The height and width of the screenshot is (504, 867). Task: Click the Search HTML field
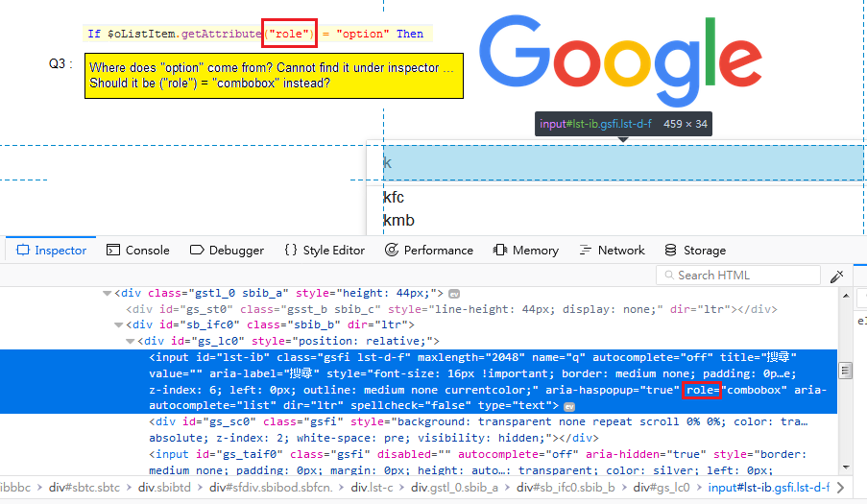click(x=738, y=276)
